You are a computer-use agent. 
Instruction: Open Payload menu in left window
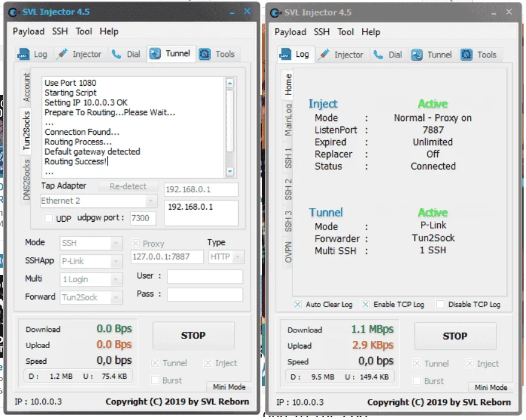[x=28, y=31]
